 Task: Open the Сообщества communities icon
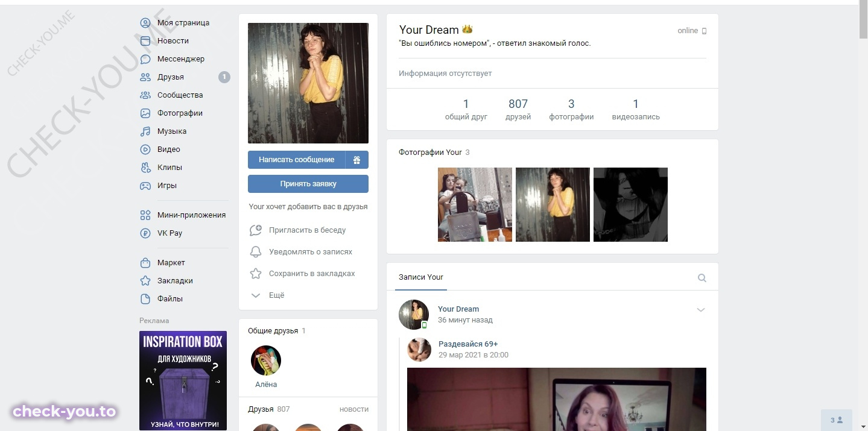[x=145, y=95]
